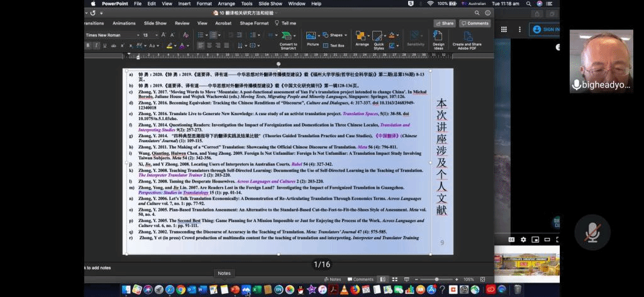Adjust the zoom slider handle
Screen dimensions: 644x297
click(x=436, y=279)
